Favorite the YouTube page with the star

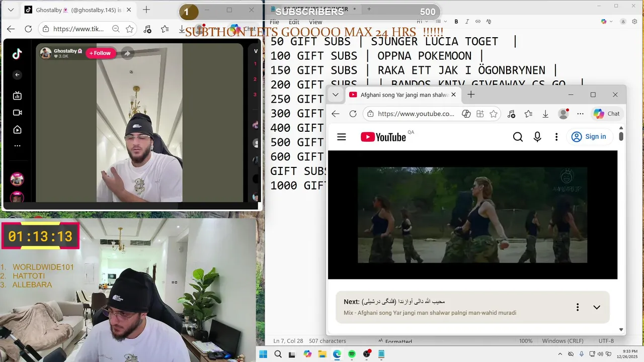point(494,114)
